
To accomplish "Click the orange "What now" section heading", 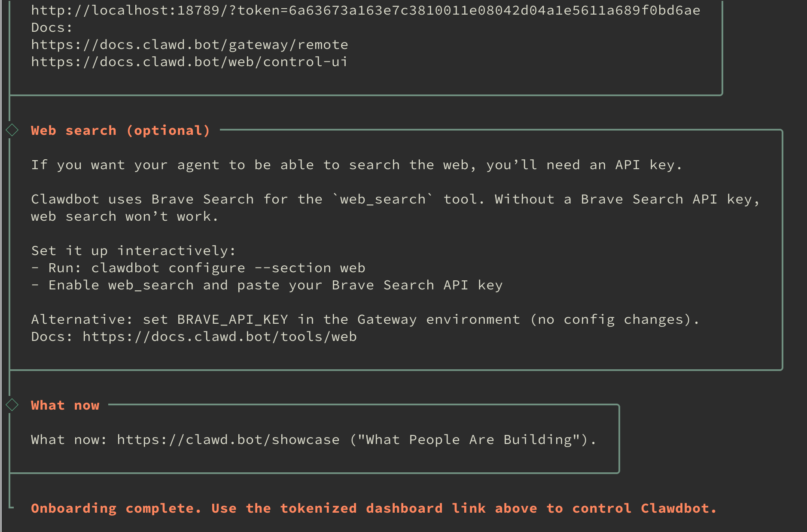I will point(65,405).
